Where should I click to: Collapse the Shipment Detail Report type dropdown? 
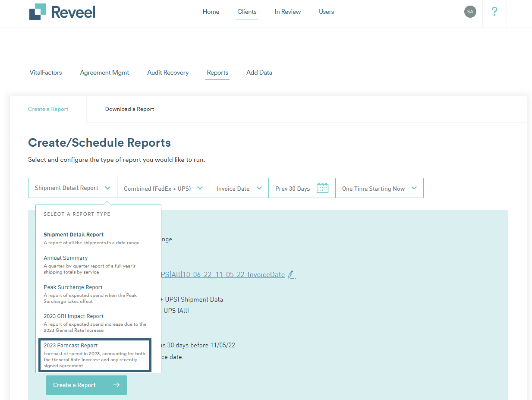pos(72,188)
